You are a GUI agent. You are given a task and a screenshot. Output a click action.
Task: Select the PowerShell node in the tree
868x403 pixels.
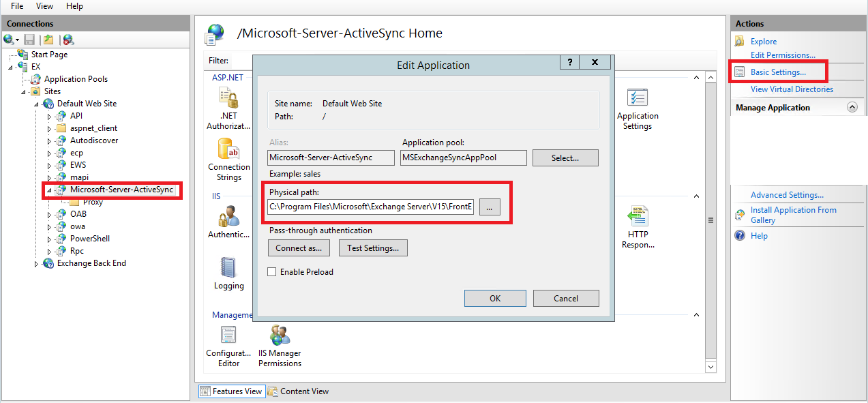[90, 239]
